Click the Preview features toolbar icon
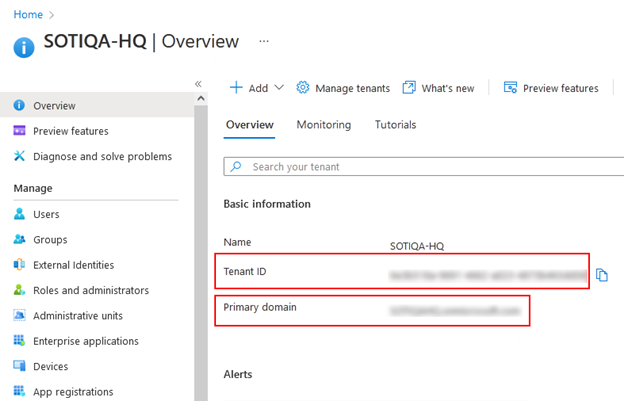 (x=511, y=87)
